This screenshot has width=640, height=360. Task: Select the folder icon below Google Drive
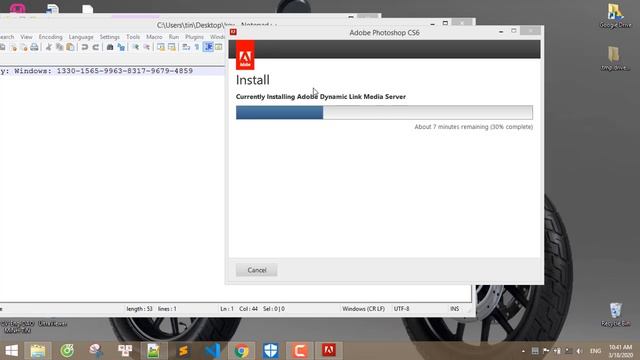pyautogui.click(x=615, y=58)
